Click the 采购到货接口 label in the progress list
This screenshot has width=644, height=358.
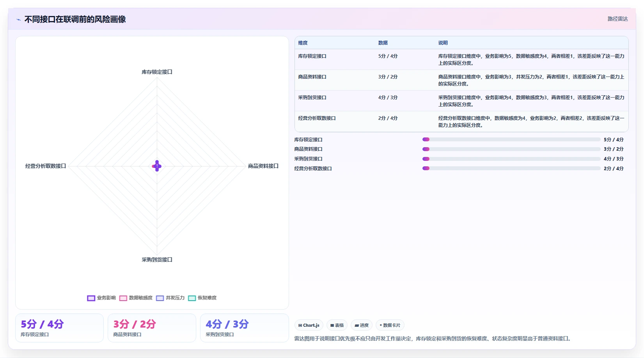coord(308,159)
